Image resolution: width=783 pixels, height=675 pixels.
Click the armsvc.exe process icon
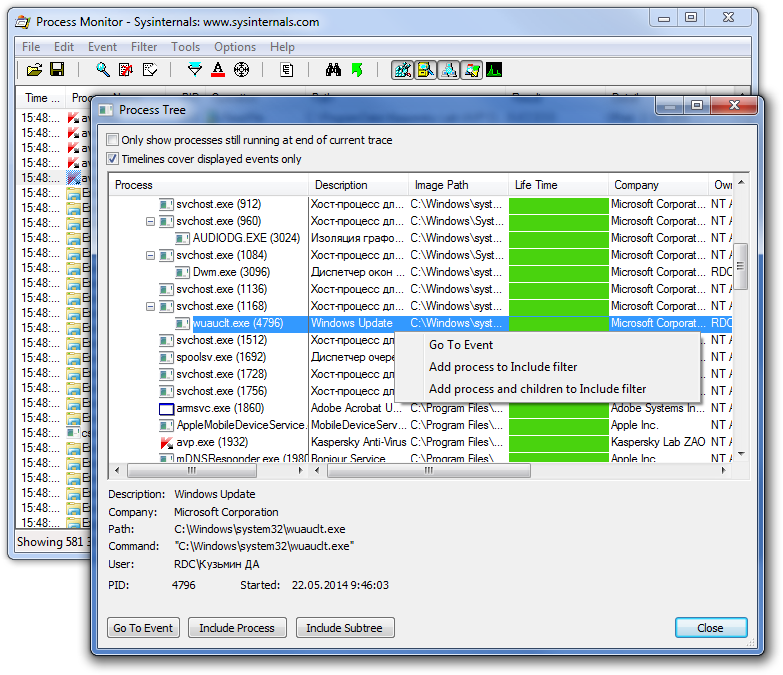coord(166,408)
